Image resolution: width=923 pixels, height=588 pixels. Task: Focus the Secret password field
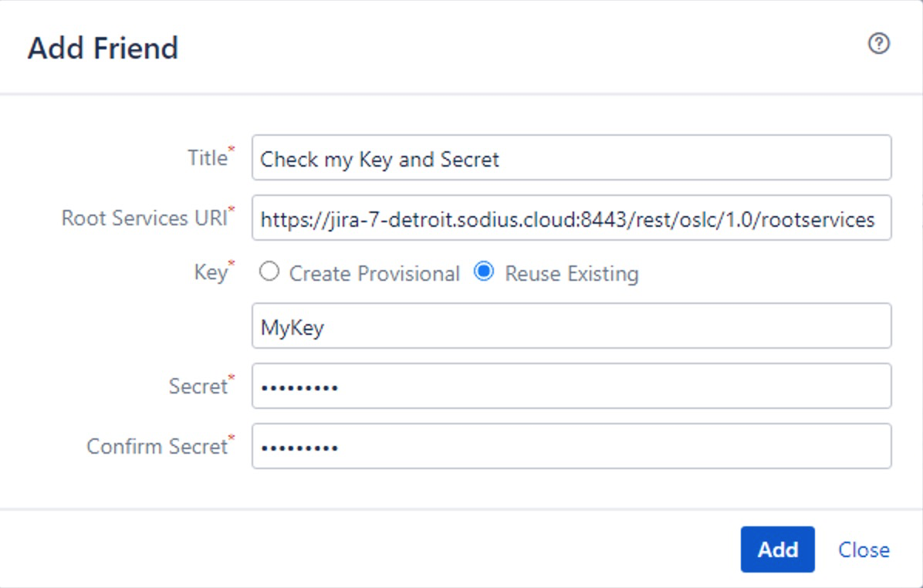point(572,386)
